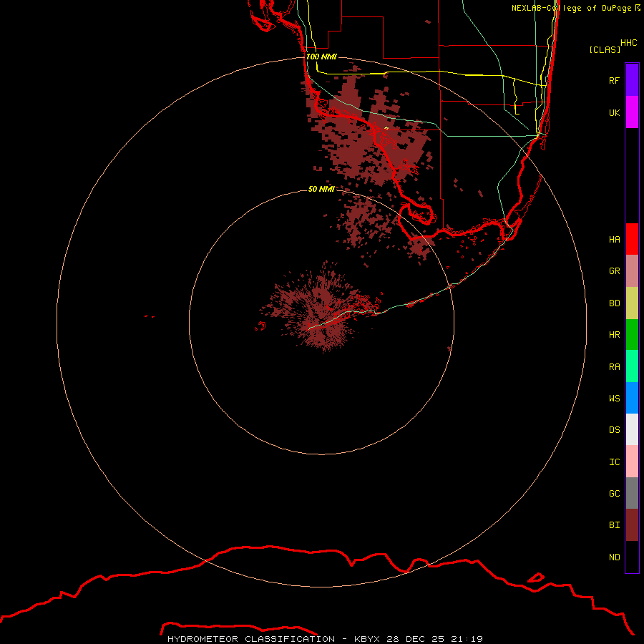Viewport: 644px width, 644px height.
Task: Select the GR graupel legend swatch
Action: tap(632, 270)
